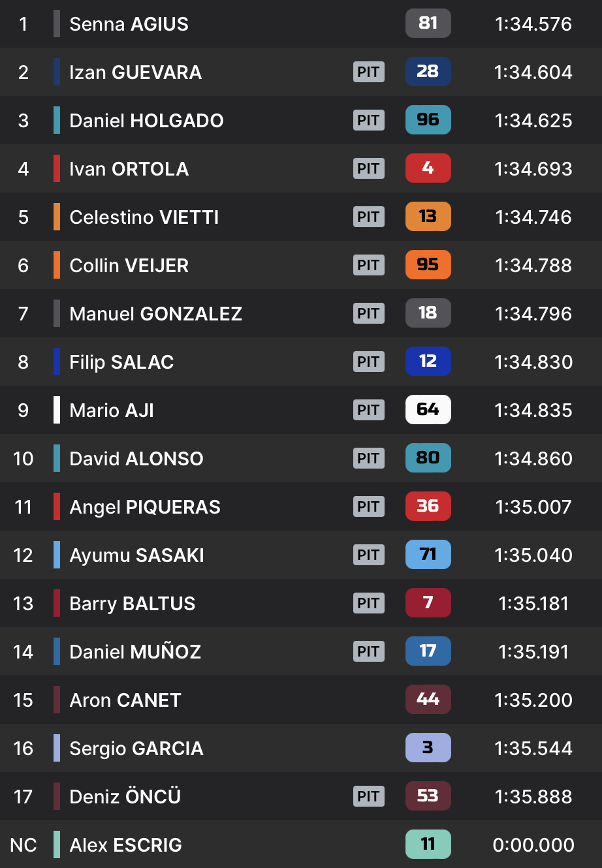
Task: Click Angel Piqueras lap time 1:35.007
Action: tap(533, 507)
